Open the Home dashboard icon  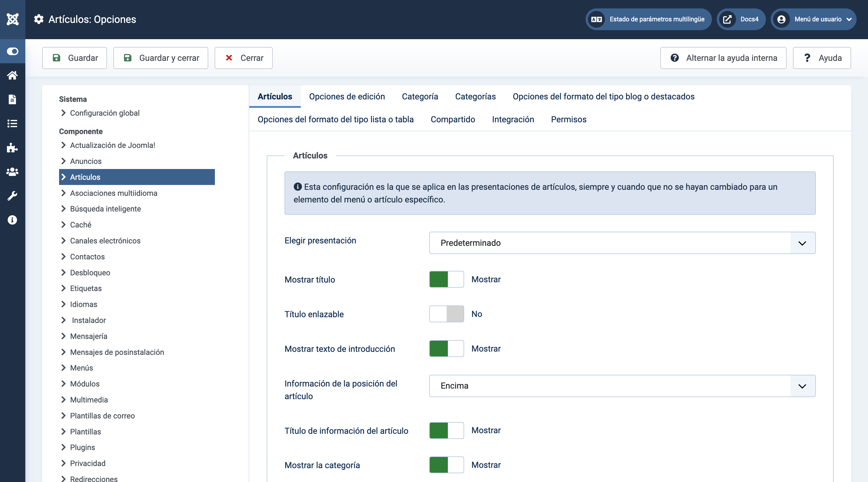point(12,75)
